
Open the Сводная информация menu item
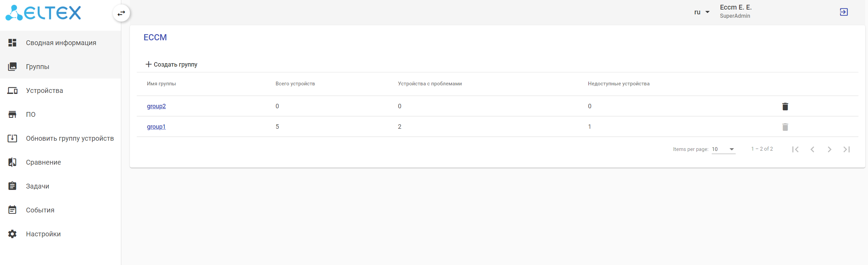click(61, 43)
